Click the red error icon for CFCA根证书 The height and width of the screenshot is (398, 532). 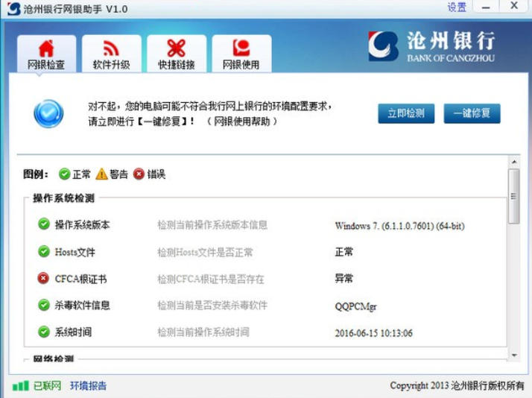point(43,278)
